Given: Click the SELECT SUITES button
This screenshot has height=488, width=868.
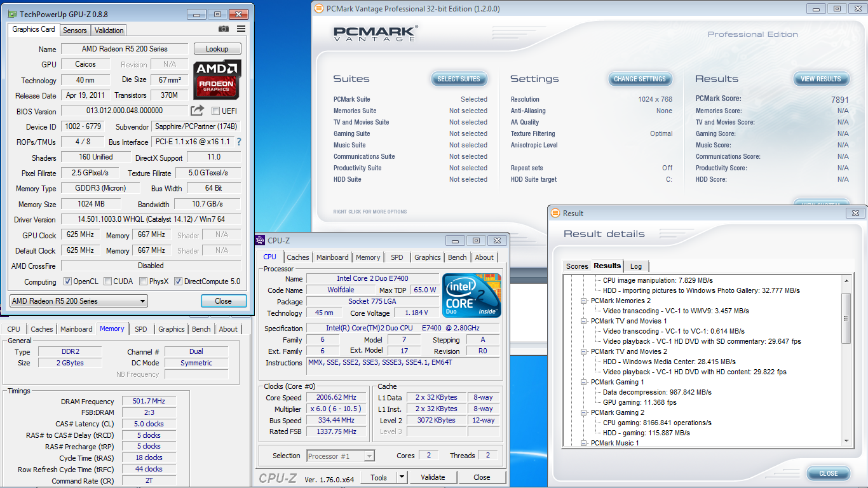Looking at the screenshot, I should 459,79.
